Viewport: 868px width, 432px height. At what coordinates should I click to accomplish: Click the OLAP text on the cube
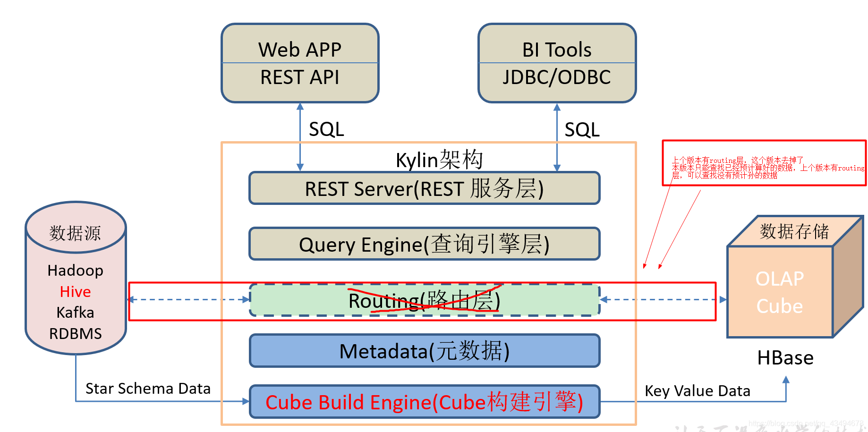(x=780, y=279)
